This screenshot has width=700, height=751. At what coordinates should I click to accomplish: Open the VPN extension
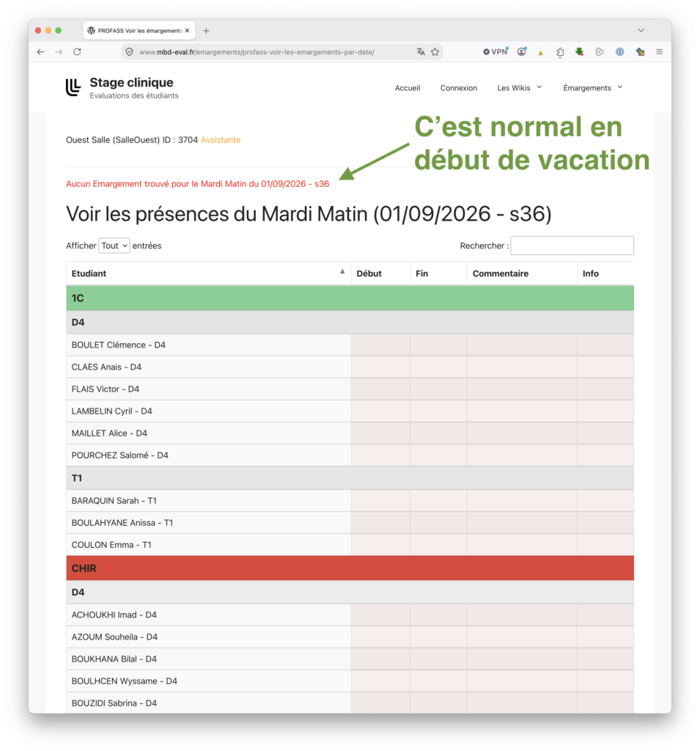[x=495, y=52]
